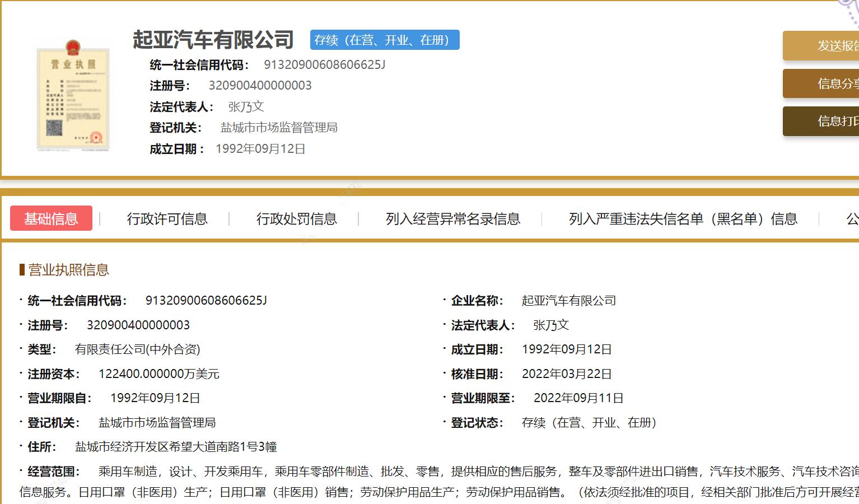This screenshot has height=504, width=859.
Task: Open the 列入经营异常名录信息 tab
Action: pos(453,219)
